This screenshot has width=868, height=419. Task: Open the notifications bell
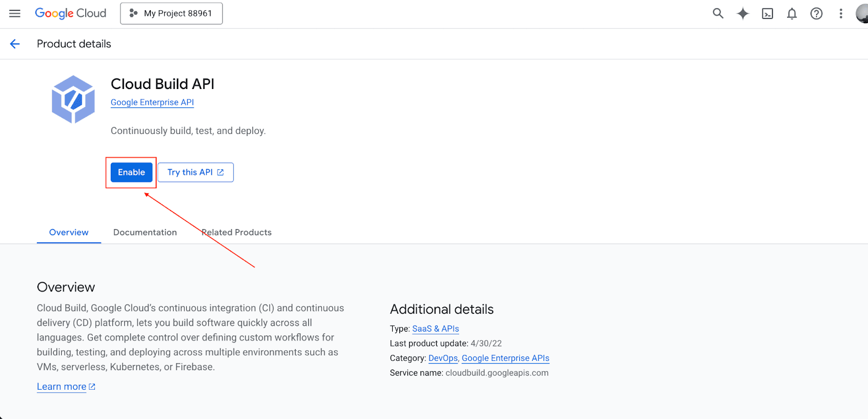tap(792, 14)
